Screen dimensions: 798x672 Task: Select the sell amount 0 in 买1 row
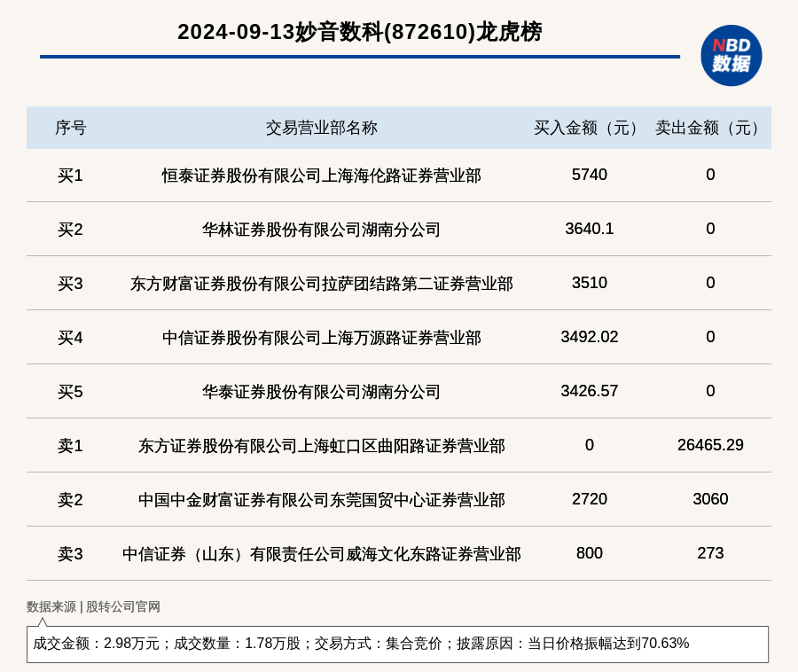coord(710,175)
